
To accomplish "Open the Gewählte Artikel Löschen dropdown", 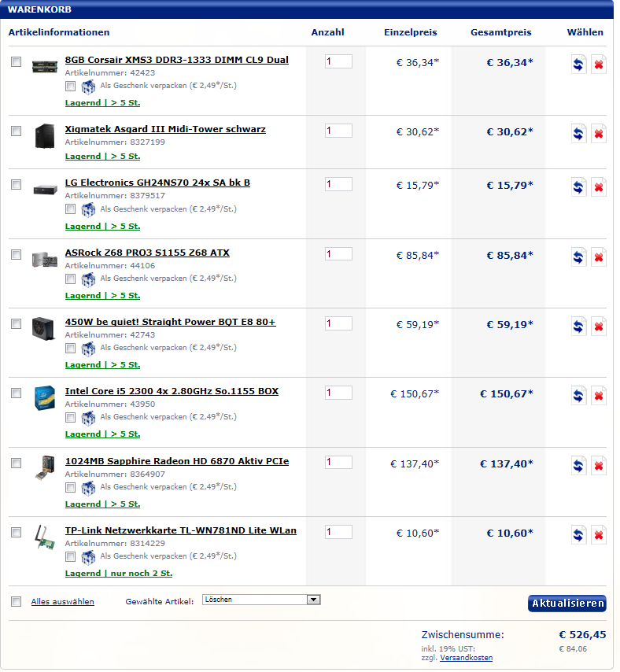I will pyautogui.click(x=261, y=600).
